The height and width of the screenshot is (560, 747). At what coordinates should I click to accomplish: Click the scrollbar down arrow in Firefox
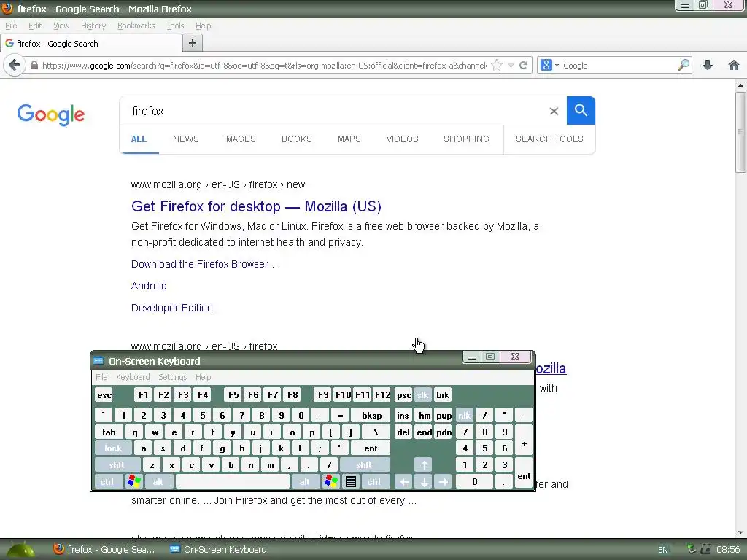740,532
